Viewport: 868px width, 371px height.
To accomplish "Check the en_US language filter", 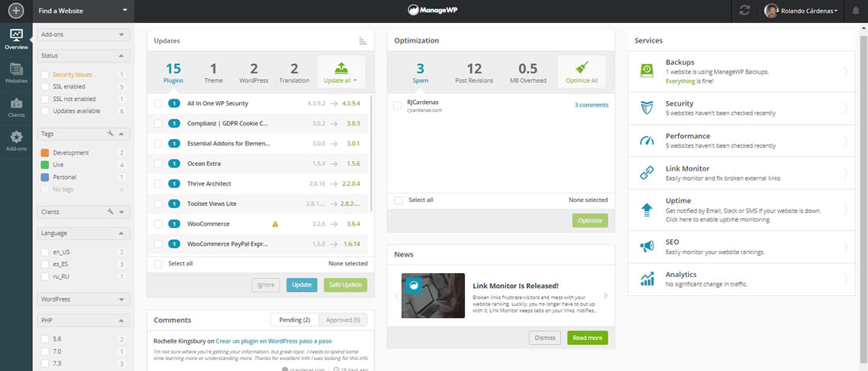I will (x=45, y=252).
